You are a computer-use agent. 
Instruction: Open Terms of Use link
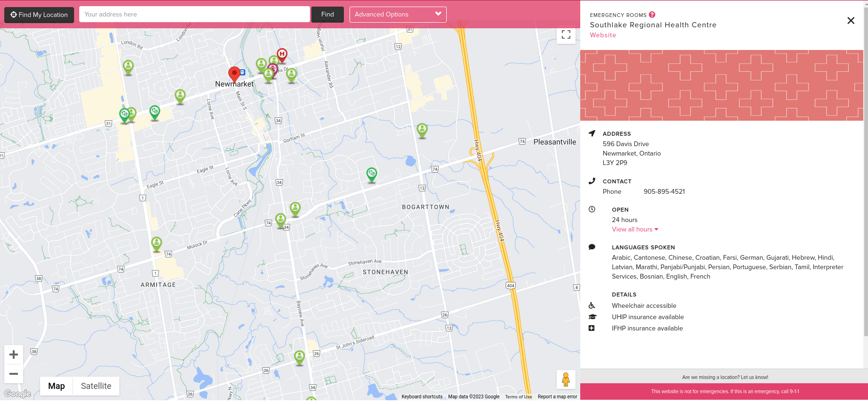(518, 397)
